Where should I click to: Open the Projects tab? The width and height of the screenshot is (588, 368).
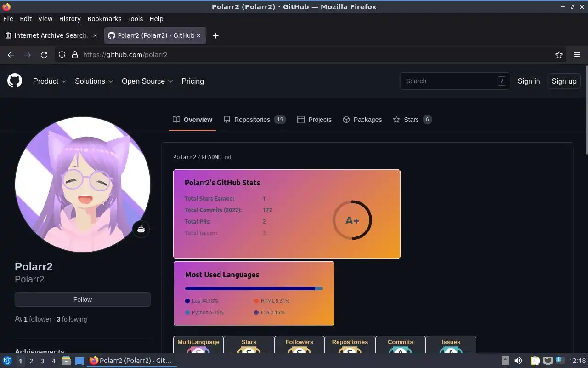314,120
